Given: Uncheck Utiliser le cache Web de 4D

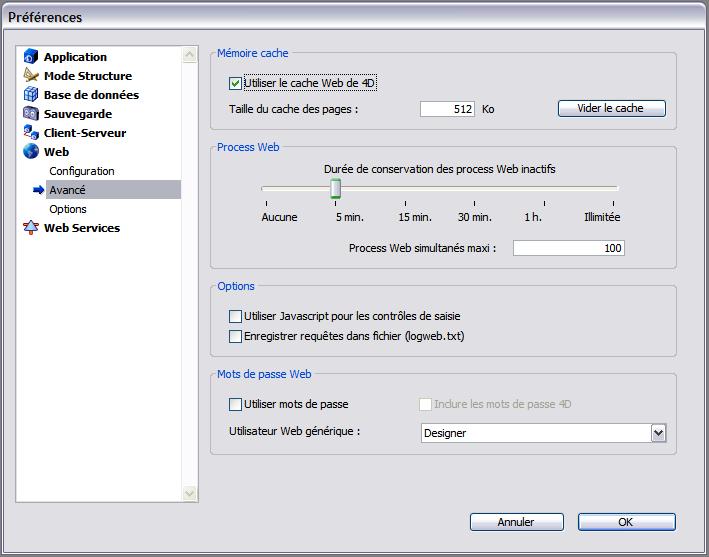Looking at the screenshot, I should pyautogui.click(x=236, y=84).
